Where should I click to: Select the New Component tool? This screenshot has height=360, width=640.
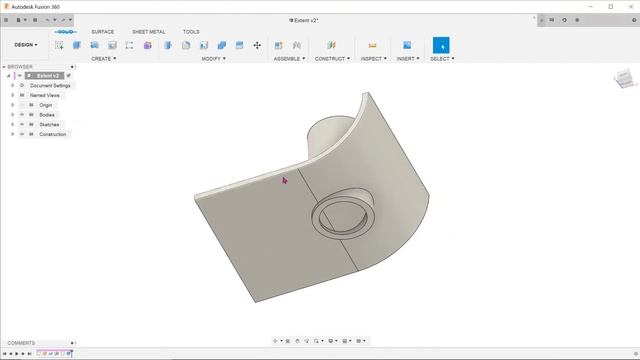278,45
